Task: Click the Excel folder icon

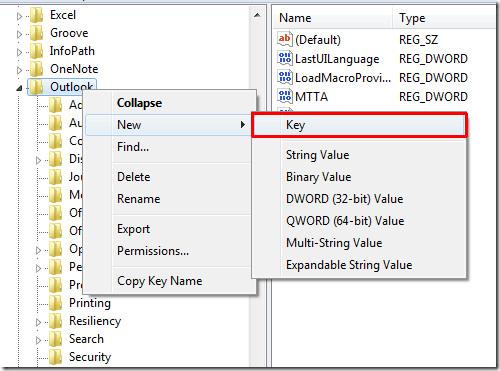Action: (36, 15)
